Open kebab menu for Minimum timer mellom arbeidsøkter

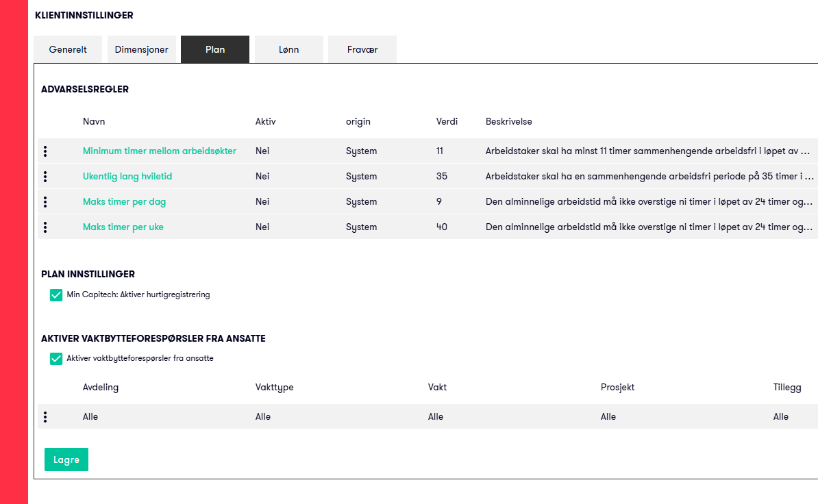[x=45, y=151]
